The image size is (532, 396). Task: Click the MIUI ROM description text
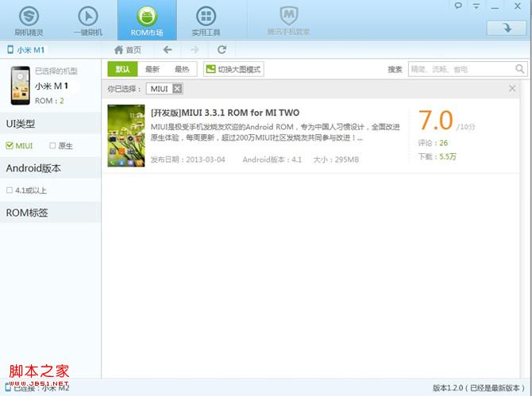[276, 132]
